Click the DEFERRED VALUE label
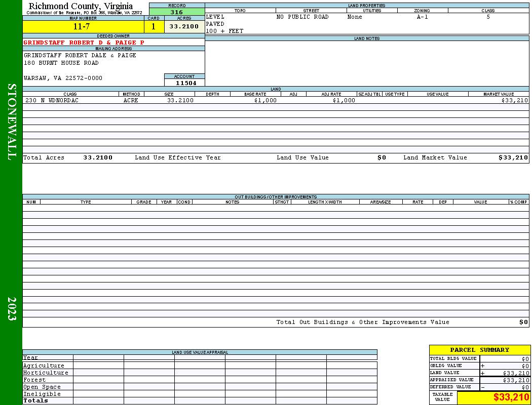Viewport: 532px width, 405px height. click(x=450, y=387)
